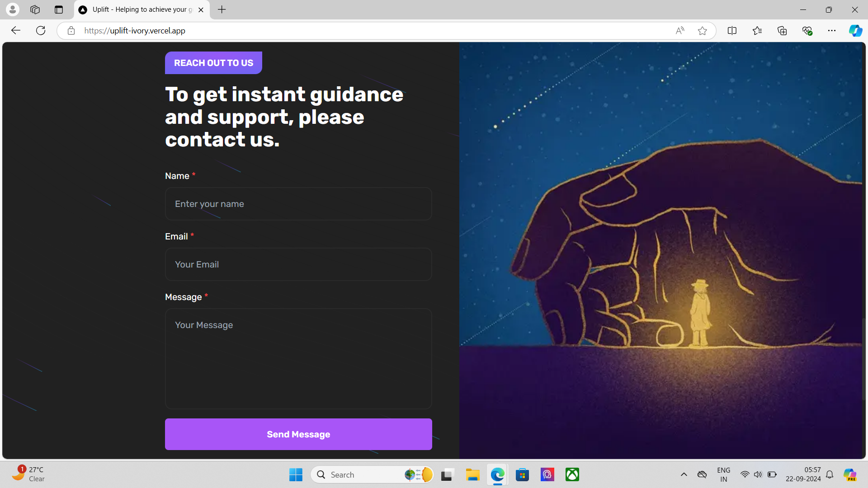This screenshot has height=488, width=868.
Task: Open Split screen icon
Action: (x=732, y=30)
